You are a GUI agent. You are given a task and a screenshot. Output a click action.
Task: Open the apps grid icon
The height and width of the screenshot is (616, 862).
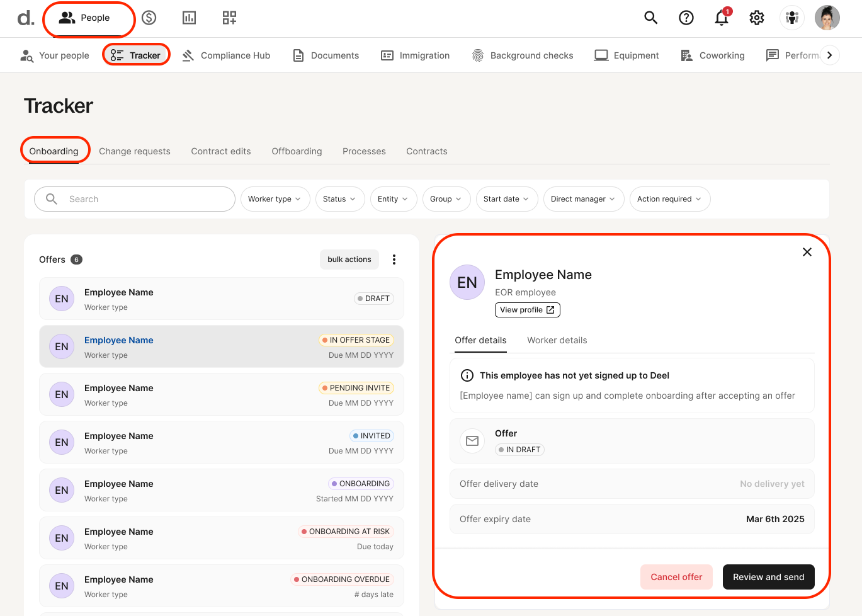click(229, 18)
